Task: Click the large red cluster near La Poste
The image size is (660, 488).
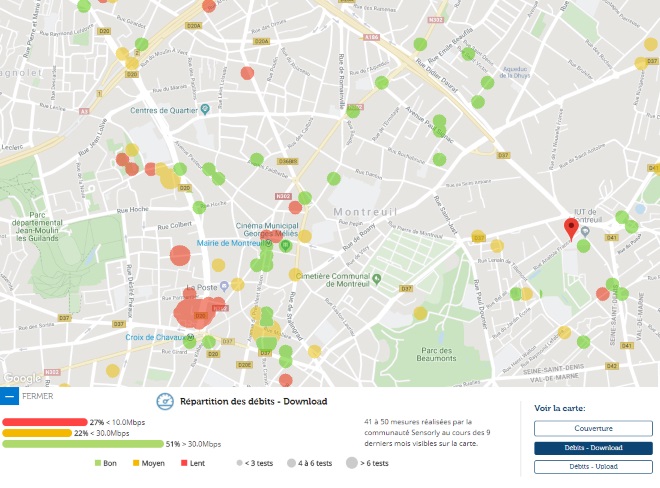Action: coord(198,310)
